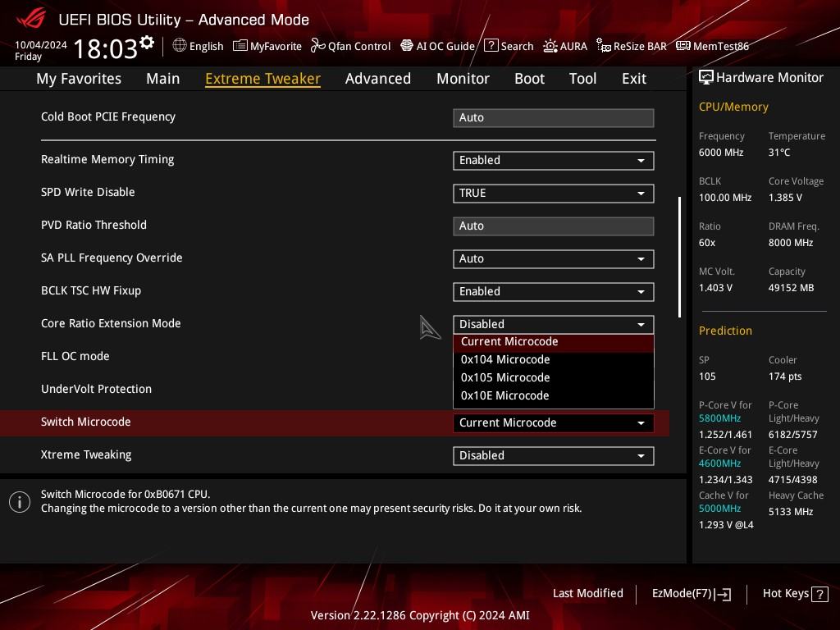Select the SPD Write Disable label
Image resolution: width=840 pixels, height=630 pixels.
(88, 192)
